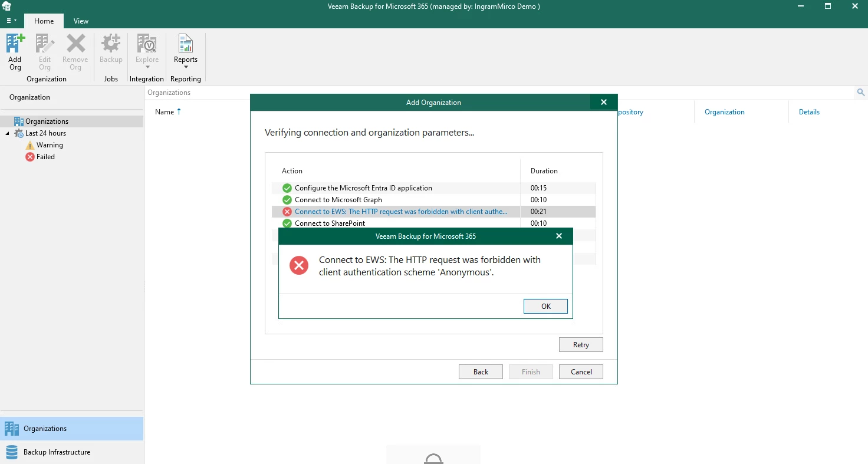Close the Veeam error message box
The image size is (868, 464).
[559, 236]
